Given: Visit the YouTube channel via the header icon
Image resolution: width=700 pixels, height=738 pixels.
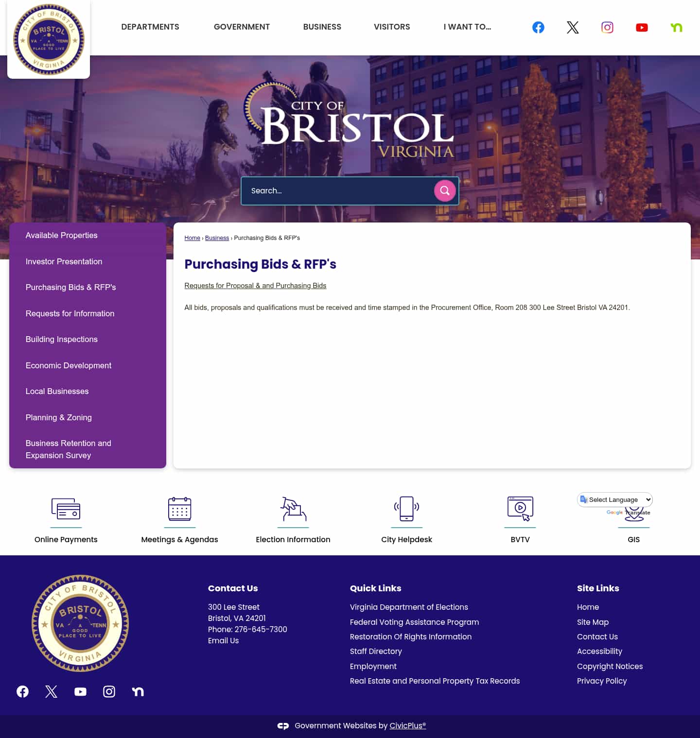Looking at the screenshot, I should click(x=642, y=27).
